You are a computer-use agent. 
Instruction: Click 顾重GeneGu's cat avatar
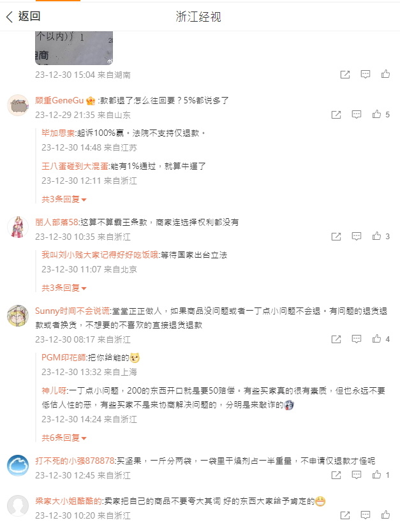[18, 105]
